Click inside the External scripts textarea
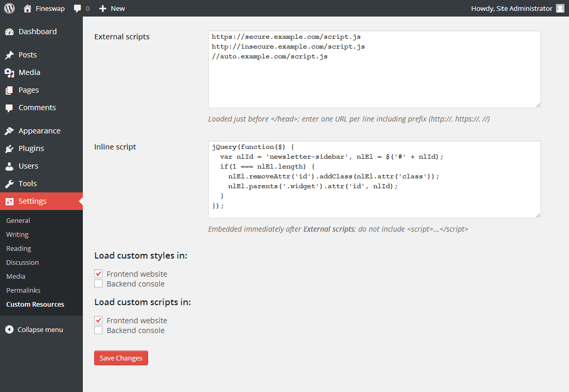 (374, 69)
